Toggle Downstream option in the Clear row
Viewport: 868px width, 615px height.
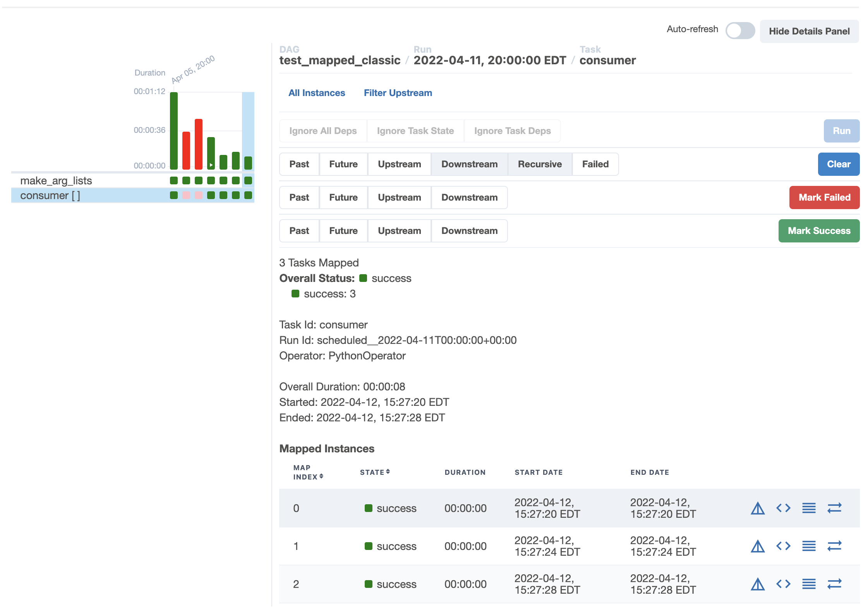point(469,164)
